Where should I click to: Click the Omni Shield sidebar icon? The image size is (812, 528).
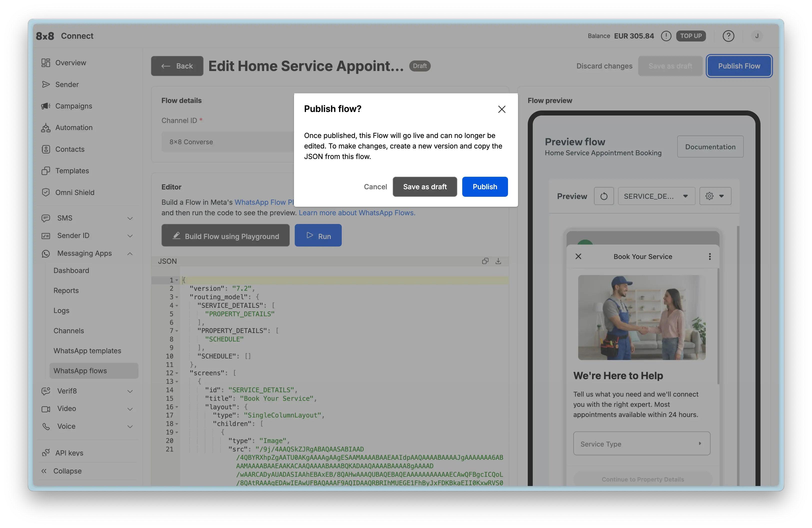coord(46,192)
